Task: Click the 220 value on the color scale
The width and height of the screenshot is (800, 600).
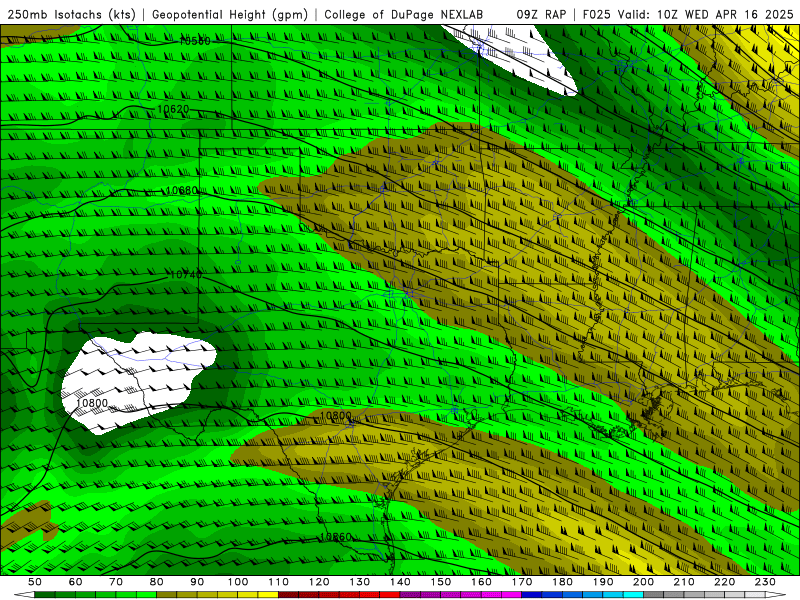Action: [724, 582]
